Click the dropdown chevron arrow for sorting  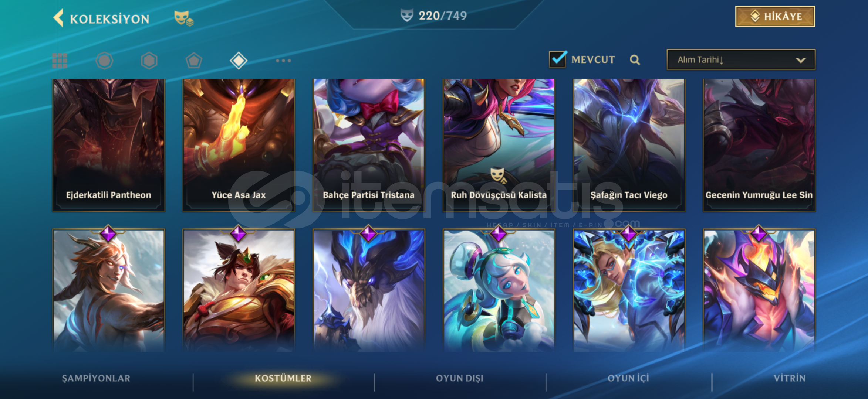click(801, 60)
